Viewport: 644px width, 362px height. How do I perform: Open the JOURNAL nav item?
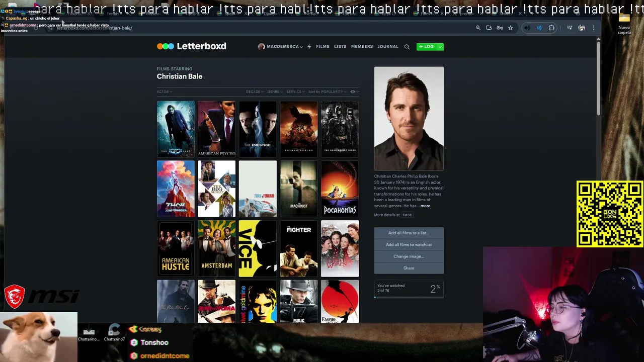(x=388, y=47)
